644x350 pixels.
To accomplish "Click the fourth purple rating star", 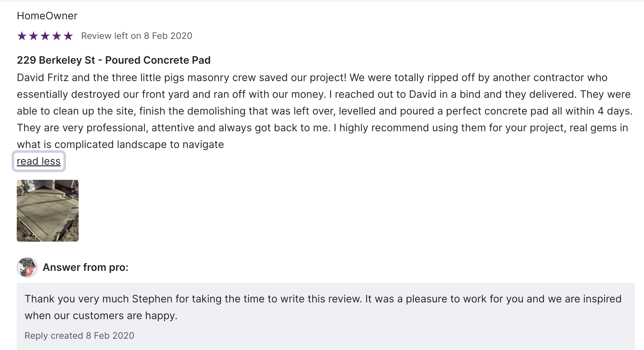I will tap(57, 36).
